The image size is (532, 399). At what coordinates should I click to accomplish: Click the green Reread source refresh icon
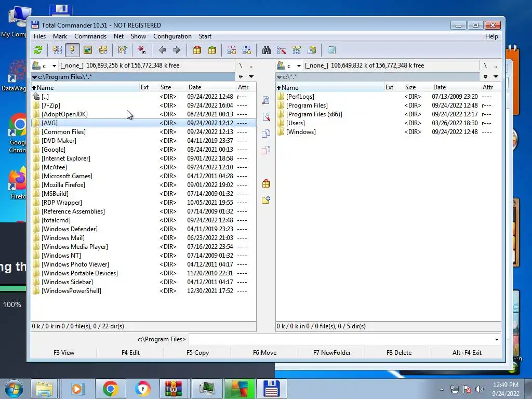click(38, 50)
